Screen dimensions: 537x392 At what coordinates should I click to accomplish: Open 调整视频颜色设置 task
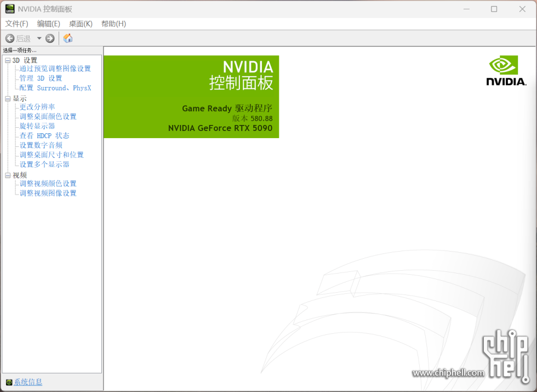point(48,184)
